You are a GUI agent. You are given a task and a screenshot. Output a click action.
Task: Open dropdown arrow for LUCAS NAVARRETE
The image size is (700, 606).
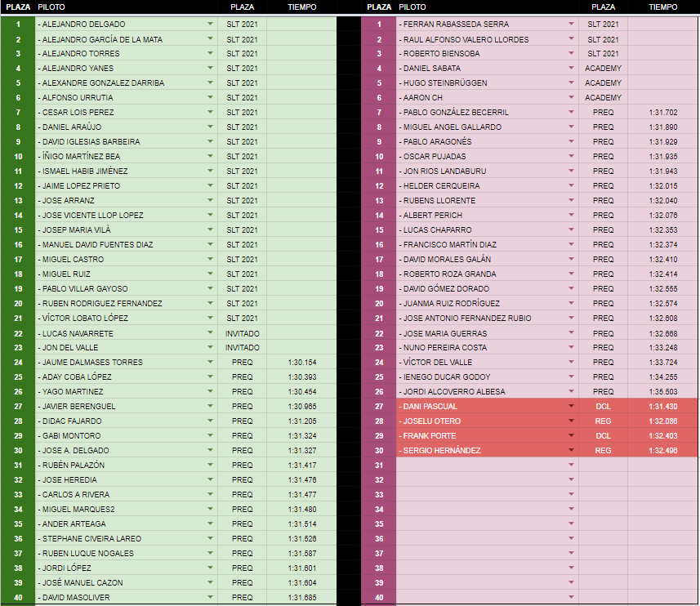click(210, 333)
